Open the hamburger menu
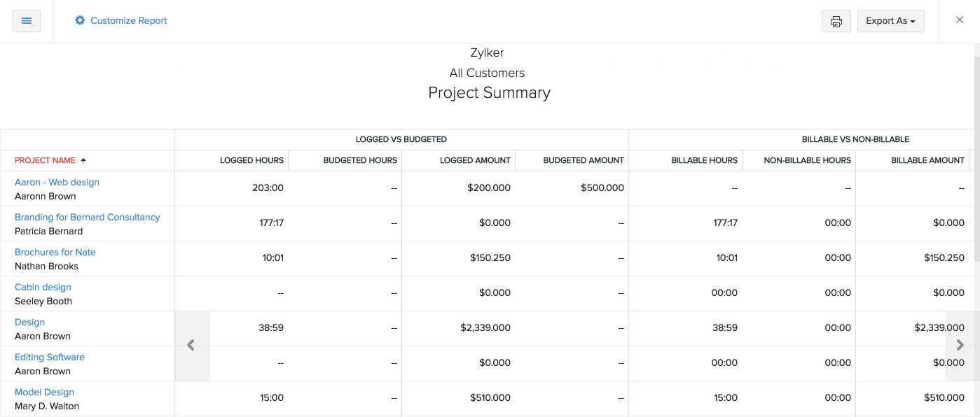Viewport: 980px width, 417px height. pos(27,21)
